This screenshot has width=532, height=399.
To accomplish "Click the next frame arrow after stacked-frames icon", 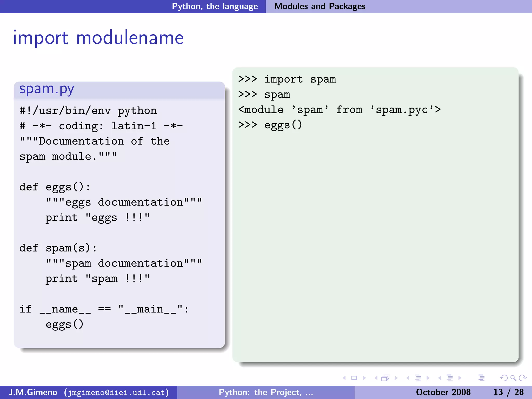I will click(396, 378).
